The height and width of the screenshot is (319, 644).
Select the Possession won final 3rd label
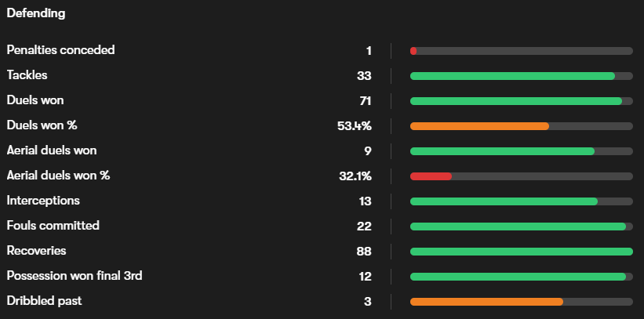(x=75, y=276)
